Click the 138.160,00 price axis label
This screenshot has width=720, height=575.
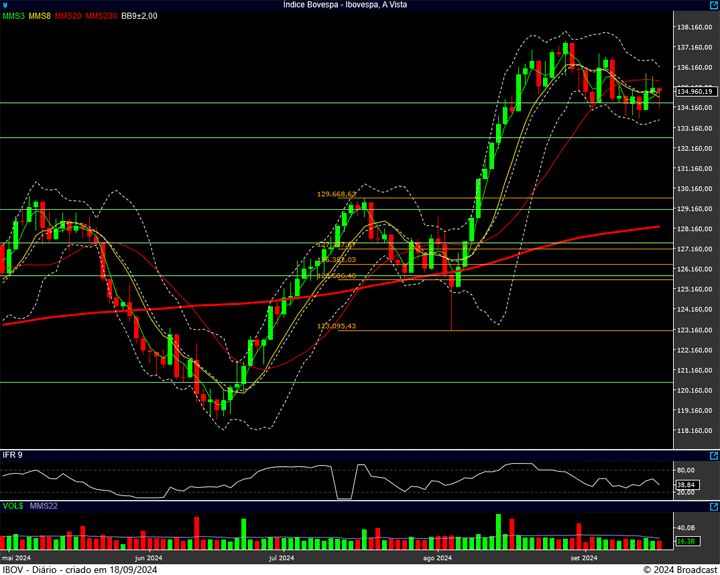point(694,27)
